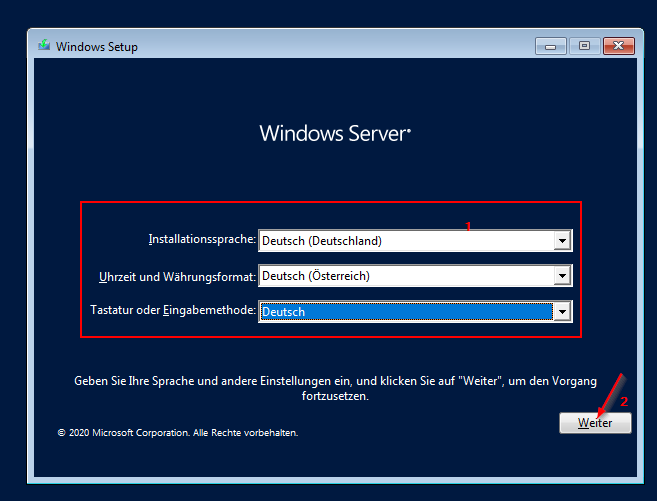The height and width of the screenshot is (501, 657).
Task: Click the Microsoft Corporation copyright text
Action: pos(178,433)
